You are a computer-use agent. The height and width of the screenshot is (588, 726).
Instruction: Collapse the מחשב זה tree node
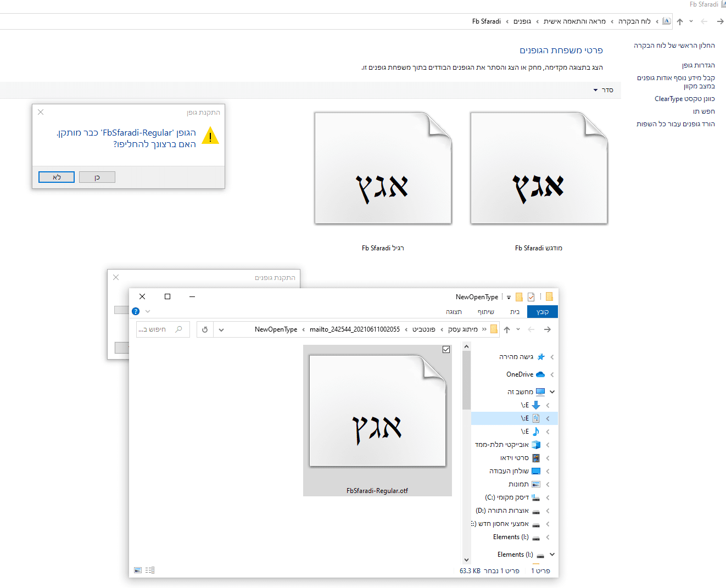(552, 392)
